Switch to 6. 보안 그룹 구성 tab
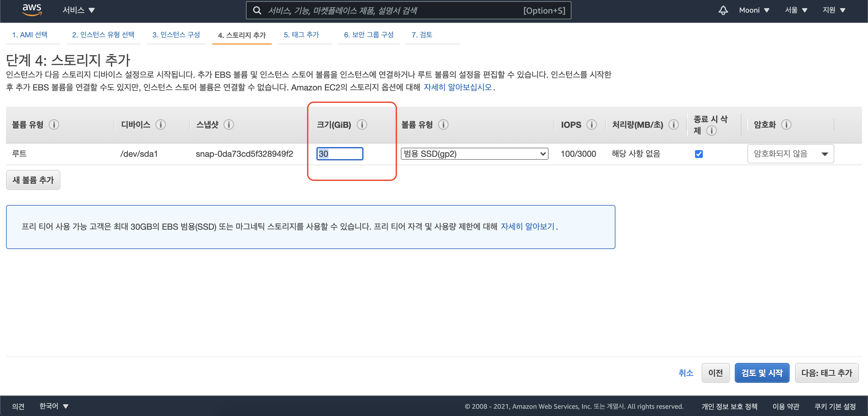 369,35
